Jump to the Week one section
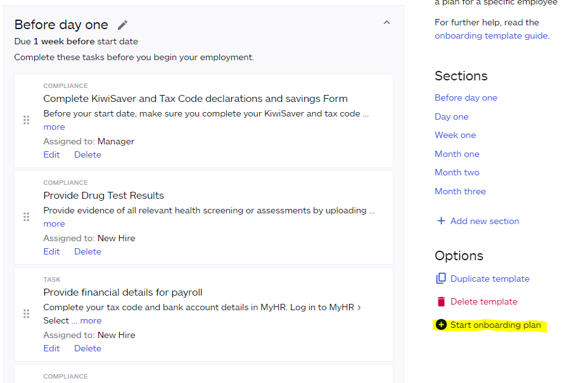The image size is (588, 383). (x=455, y=135)
